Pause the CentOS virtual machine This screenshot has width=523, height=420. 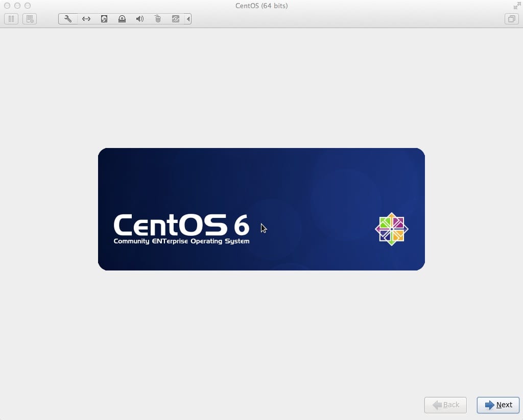11,19
